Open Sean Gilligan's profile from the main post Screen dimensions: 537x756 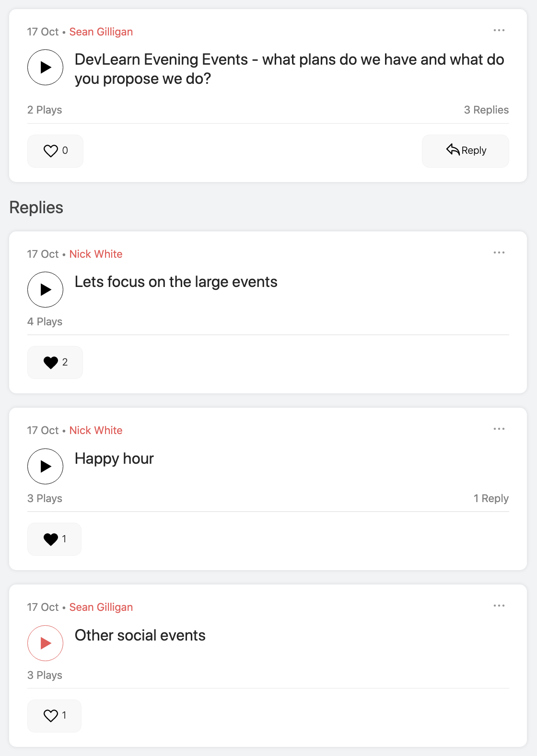[101, 32]
